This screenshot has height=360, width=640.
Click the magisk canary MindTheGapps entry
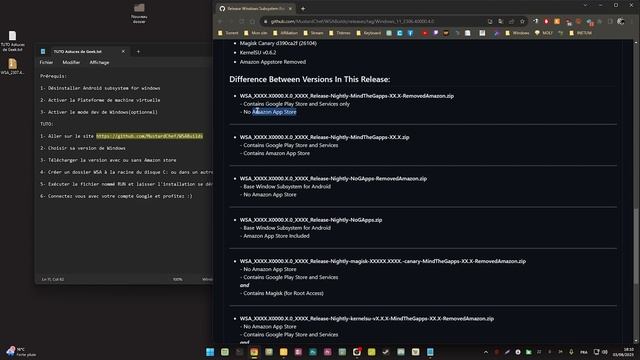(382, 261)
